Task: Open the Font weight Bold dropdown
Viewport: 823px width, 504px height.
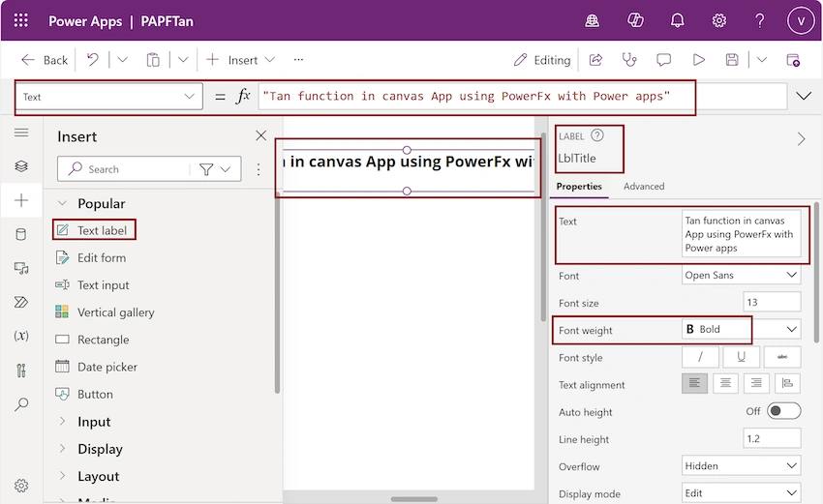Action: point(741,329)
